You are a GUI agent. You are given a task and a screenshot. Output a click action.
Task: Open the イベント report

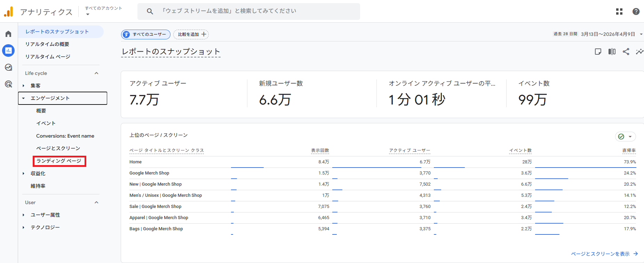point(46,123)
